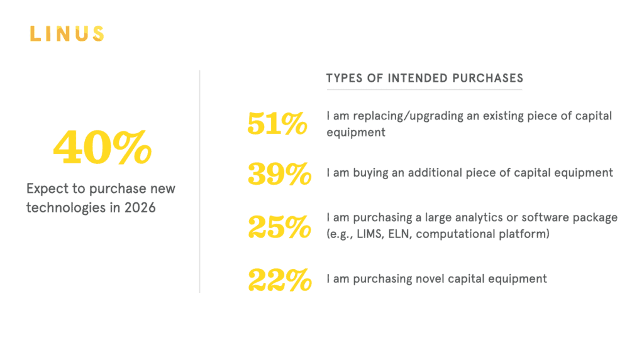This screenshot has height=362, width=644.
Task: Click the large 40% figure
Action: pyautogui.click(x=103, y=147)
